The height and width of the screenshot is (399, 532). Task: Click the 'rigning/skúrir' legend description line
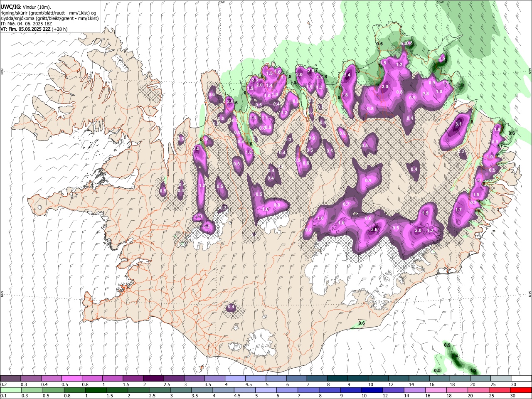click(x=48, y=13)
